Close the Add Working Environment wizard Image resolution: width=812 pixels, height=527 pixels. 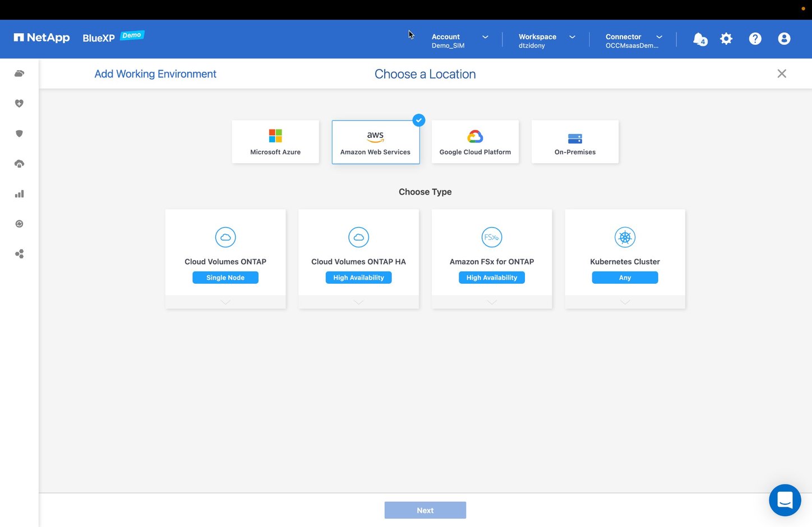[782, 74]
